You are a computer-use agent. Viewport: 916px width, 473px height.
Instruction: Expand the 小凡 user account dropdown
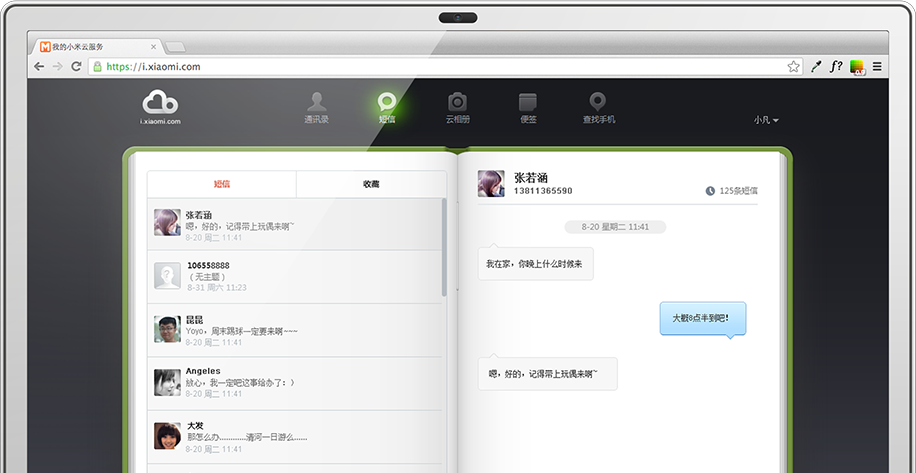766,120
